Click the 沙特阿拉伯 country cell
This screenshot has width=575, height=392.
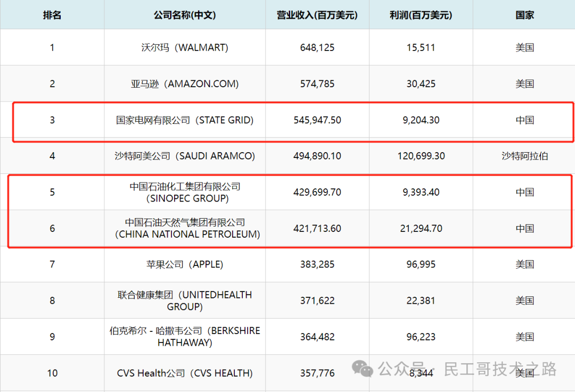coord(524,156)
